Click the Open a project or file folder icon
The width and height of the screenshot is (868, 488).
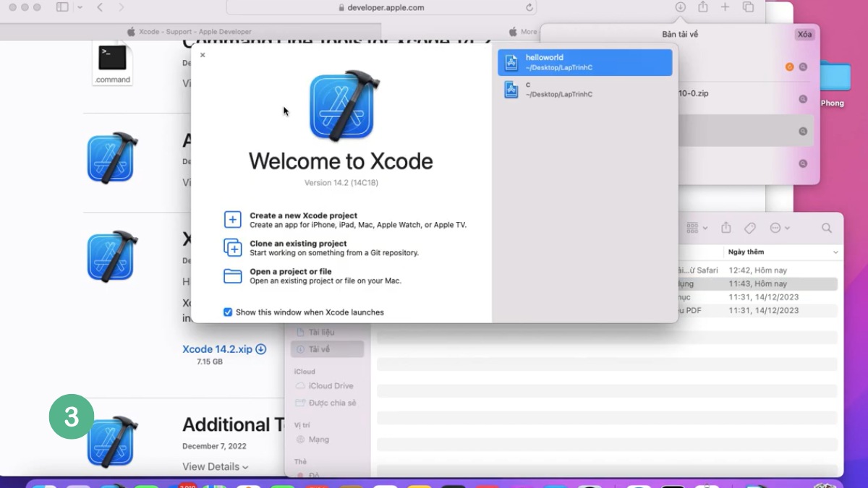232,276
